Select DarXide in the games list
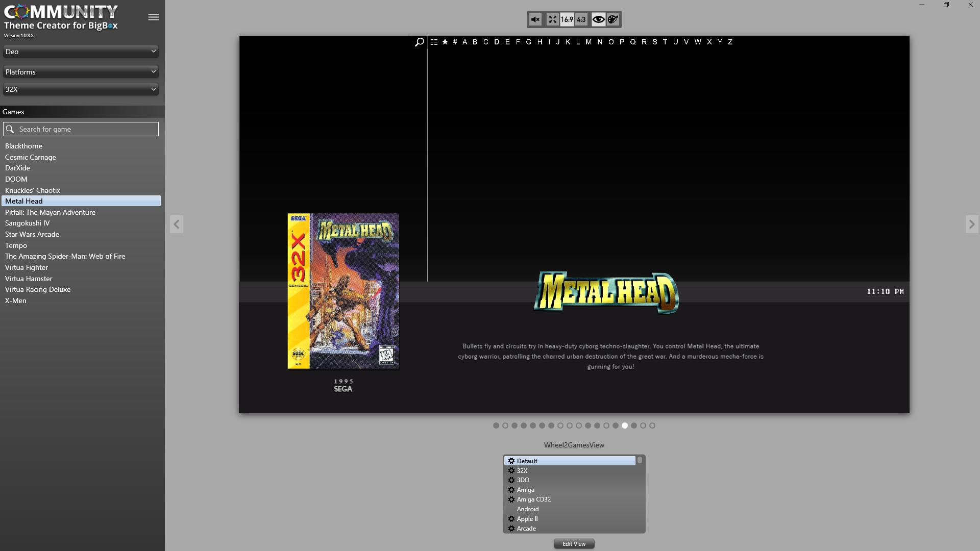Image resolution: width=980 pixels, height=551 pixels. (x=81, y=168)
